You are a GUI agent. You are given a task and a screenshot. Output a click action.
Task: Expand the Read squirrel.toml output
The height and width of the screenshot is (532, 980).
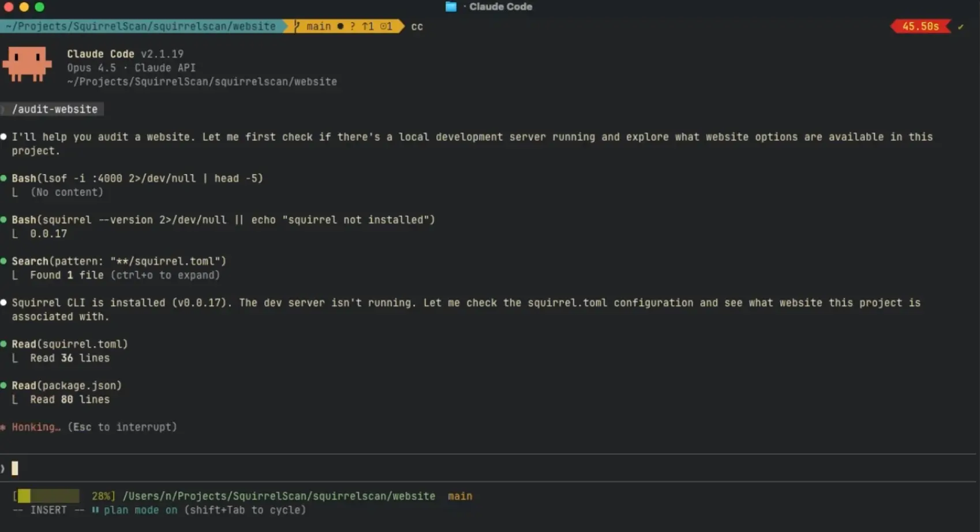click(x=69, y=358)
